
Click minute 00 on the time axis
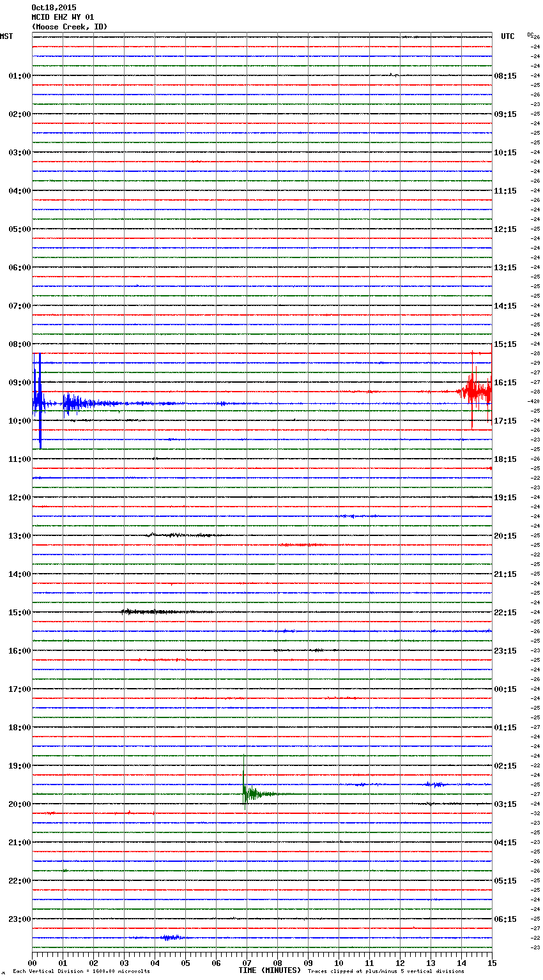[33, 963]
